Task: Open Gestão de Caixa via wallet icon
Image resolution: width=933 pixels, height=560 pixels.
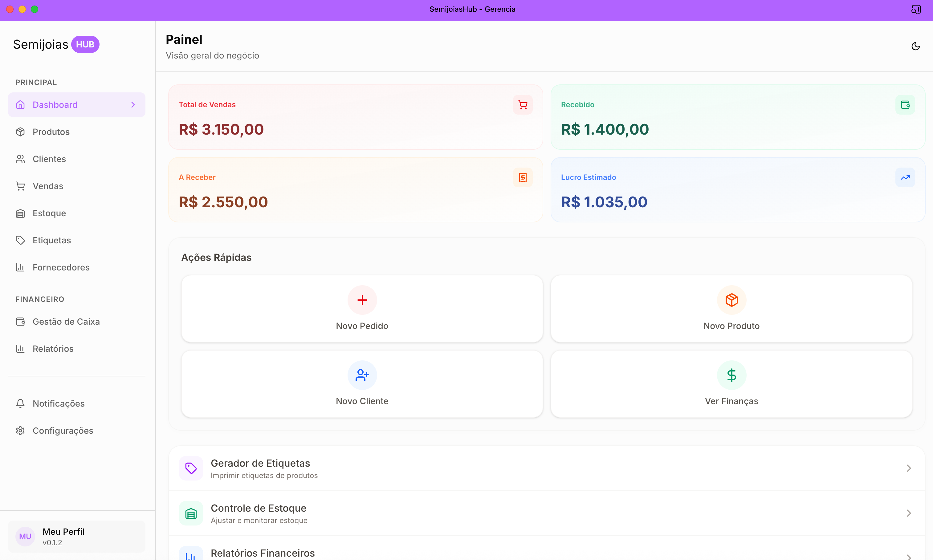Action: click(20, 322)
